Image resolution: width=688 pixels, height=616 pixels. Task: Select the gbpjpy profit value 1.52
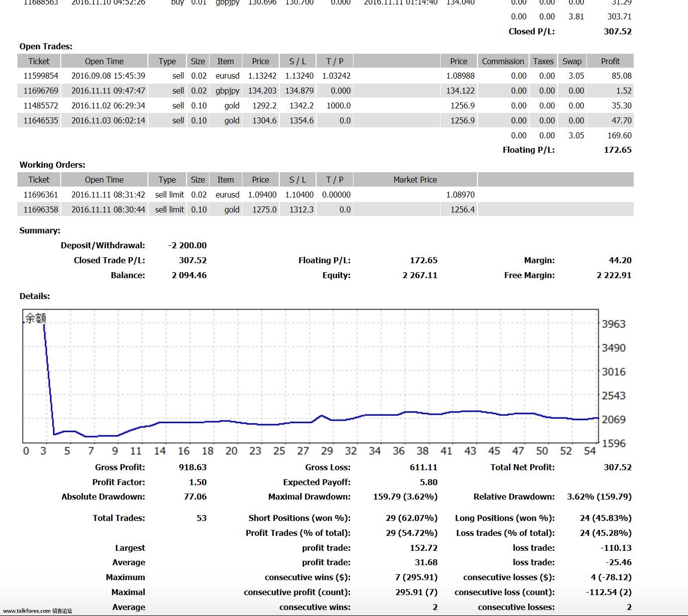[624, 91]
